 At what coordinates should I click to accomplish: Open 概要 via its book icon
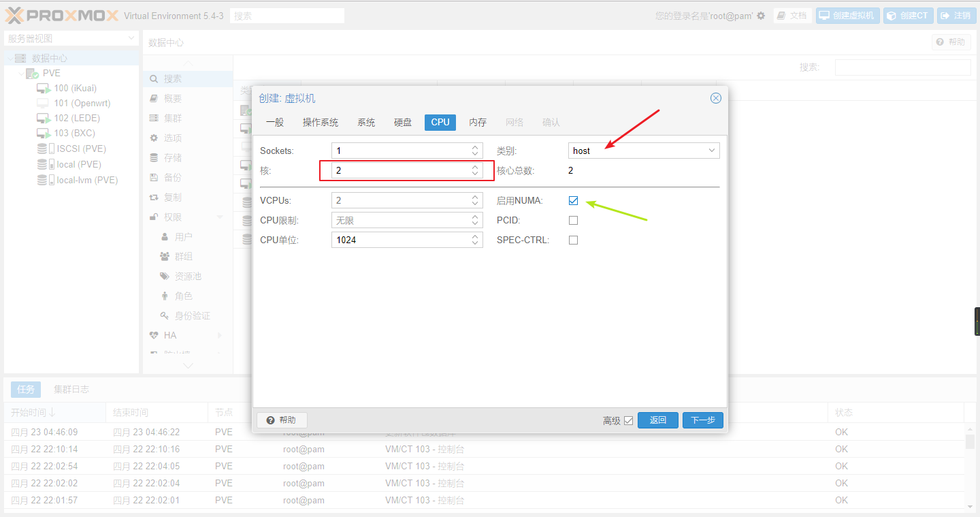point(154,99)
